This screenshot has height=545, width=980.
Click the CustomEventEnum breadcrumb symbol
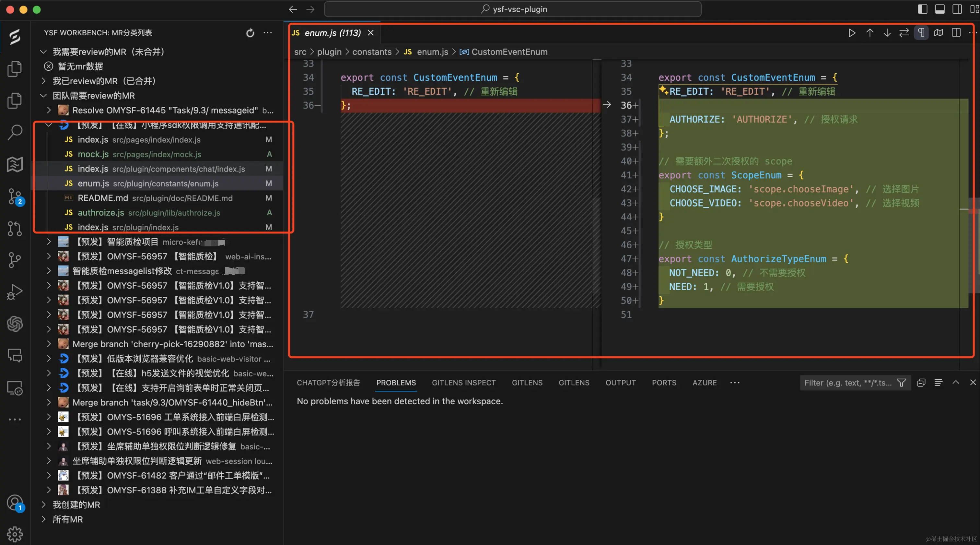[x=504, y=52]
